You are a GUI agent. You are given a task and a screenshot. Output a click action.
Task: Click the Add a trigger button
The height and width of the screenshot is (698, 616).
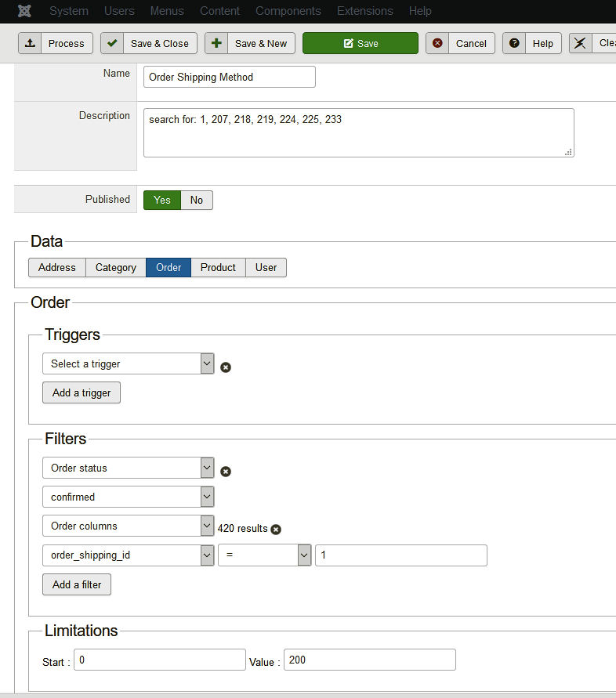pos(82,392)
